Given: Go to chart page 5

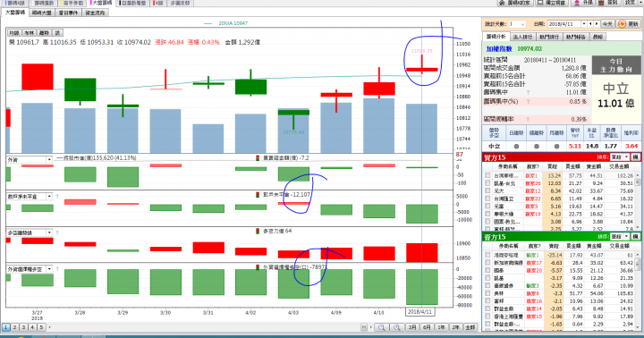Looking at the screenshot, I should [x=41, y=327].
